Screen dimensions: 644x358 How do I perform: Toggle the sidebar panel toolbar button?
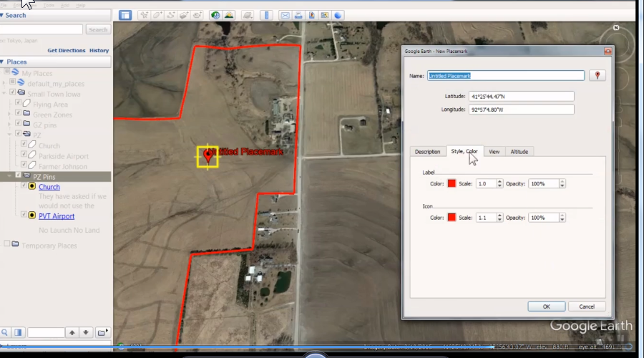point(125,15)
